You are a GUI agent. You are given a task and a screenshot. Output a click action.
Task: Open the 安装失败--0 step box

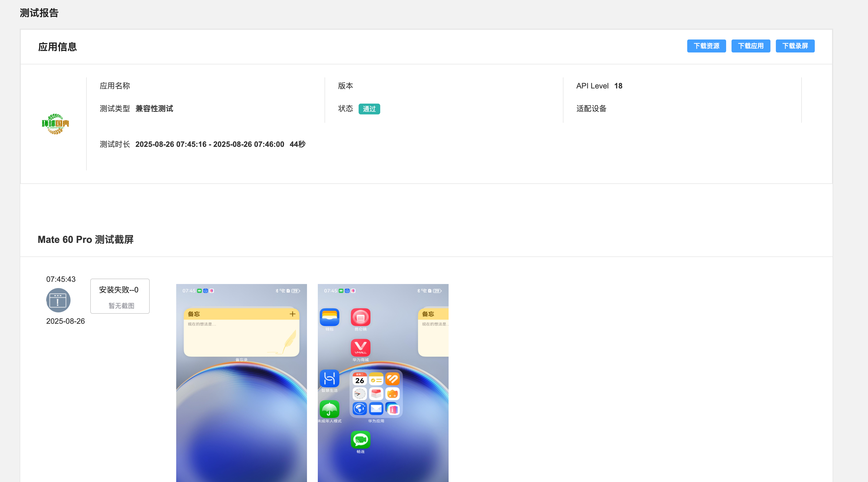click(120, 296)
